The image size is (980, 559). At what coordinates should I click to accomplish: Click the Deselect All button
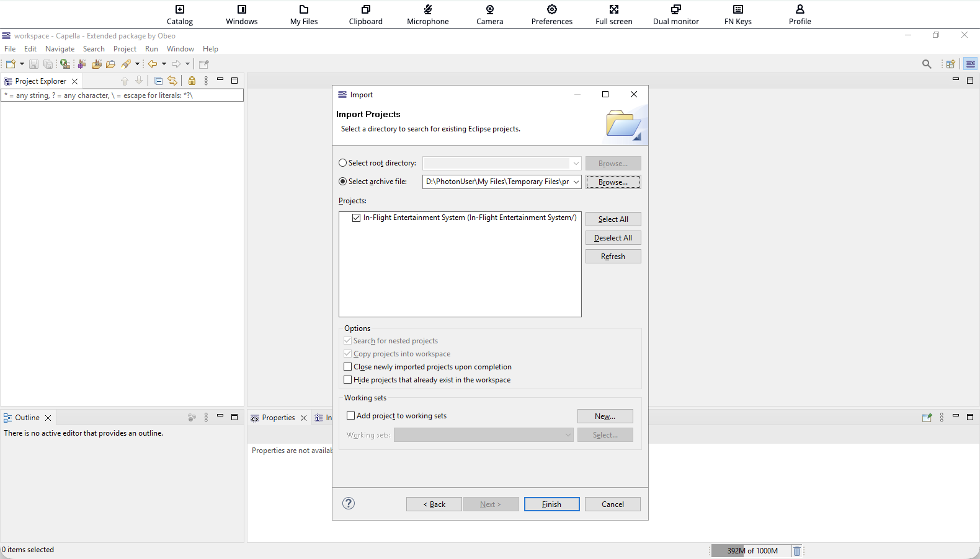(x=613, y=238)
